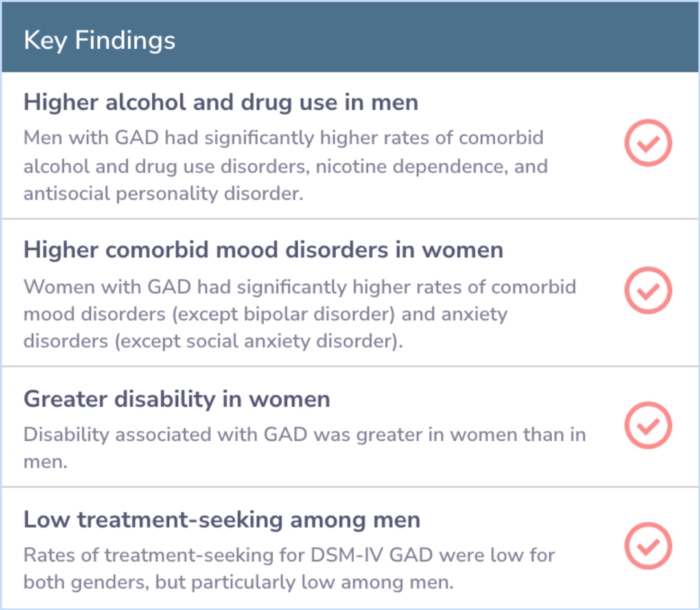Click the word 'men.' ending the disability finding
This screenshot has width=700, height=610.
(x=45, y=462)
